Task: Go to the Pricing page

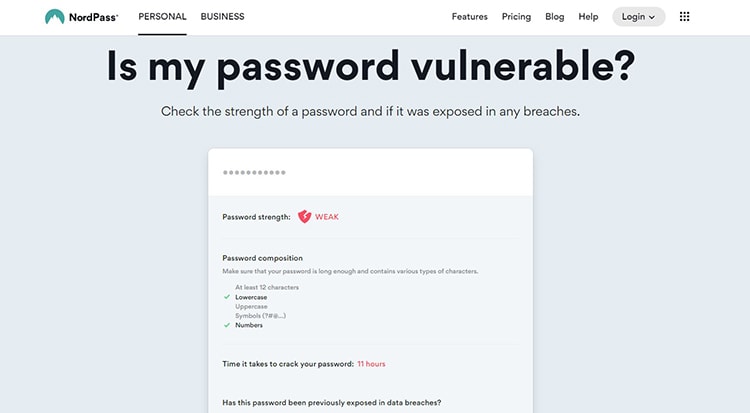Action: (516, 17)
